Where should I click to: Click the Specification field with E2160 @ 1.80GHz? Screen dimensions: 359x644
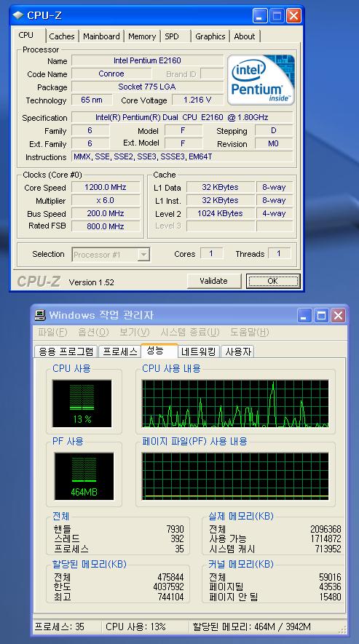(182, 117)
